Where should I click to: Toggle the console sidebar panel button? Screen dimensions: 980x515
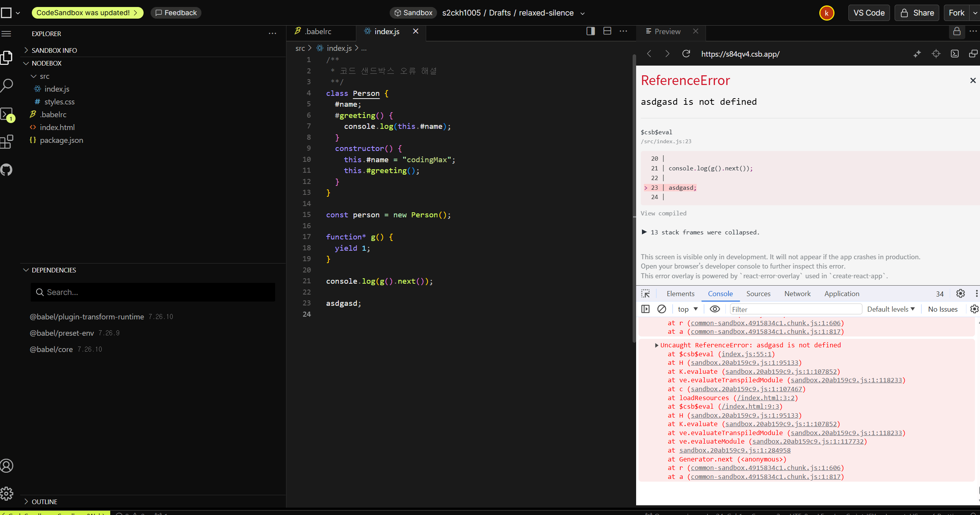645,309
